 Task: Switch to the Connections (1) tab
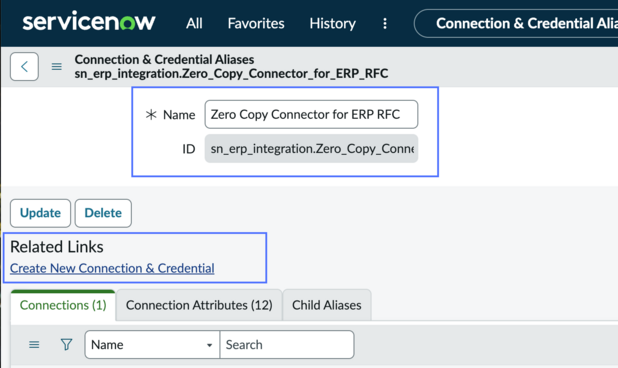63,305
